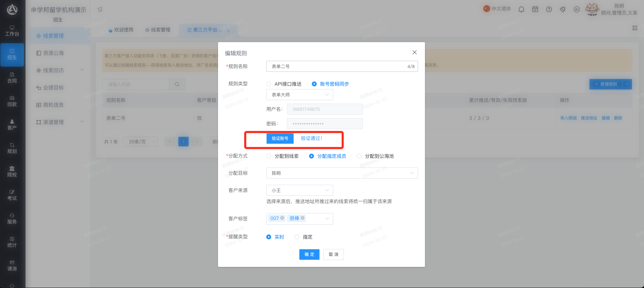Go to 院校 in the sidebar
The height and width of the screenshot is (288, 644).
12,172
